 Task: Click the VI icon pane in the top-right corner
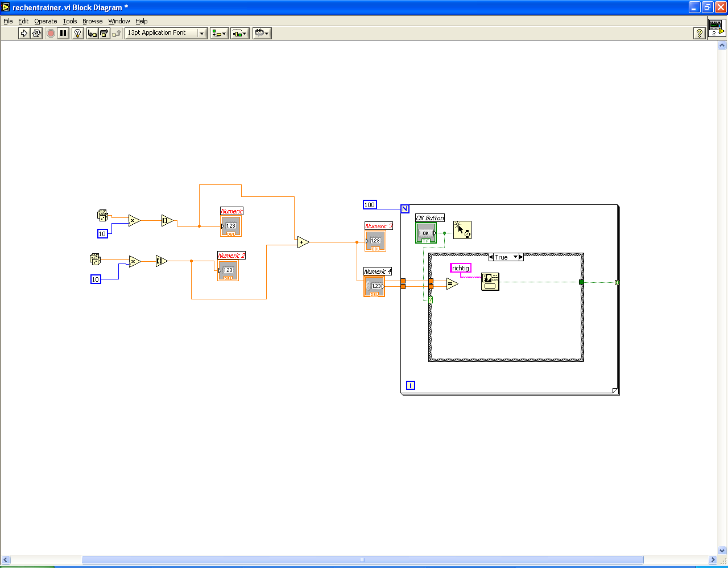coord(717,27)
